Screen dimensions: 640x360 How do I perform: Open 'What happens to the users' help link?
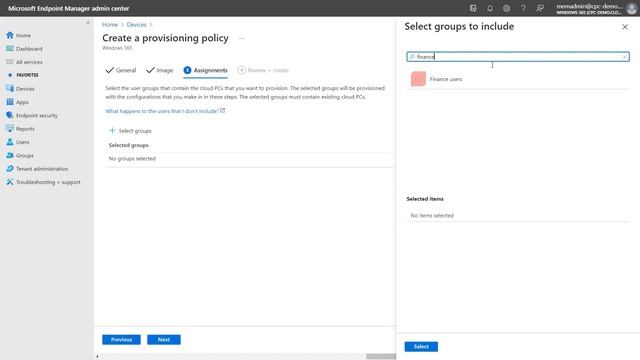pyautogui.click(x=165, y=111)
